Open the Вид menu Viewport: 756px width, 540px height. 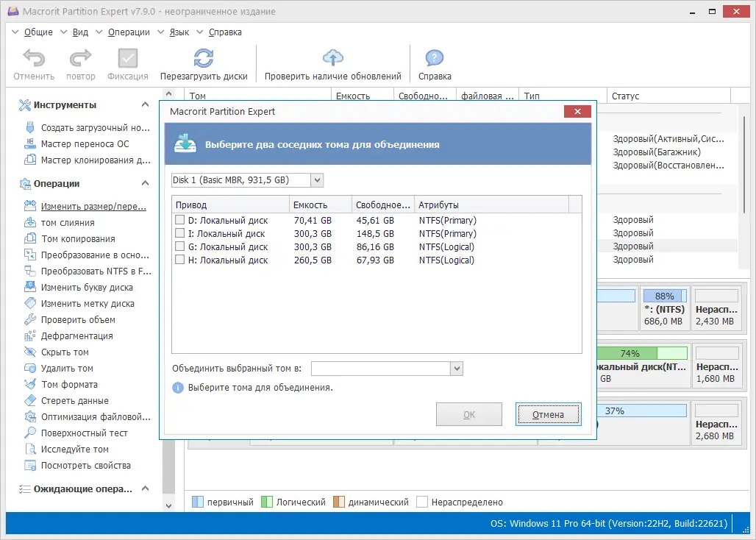pos(80,32)
